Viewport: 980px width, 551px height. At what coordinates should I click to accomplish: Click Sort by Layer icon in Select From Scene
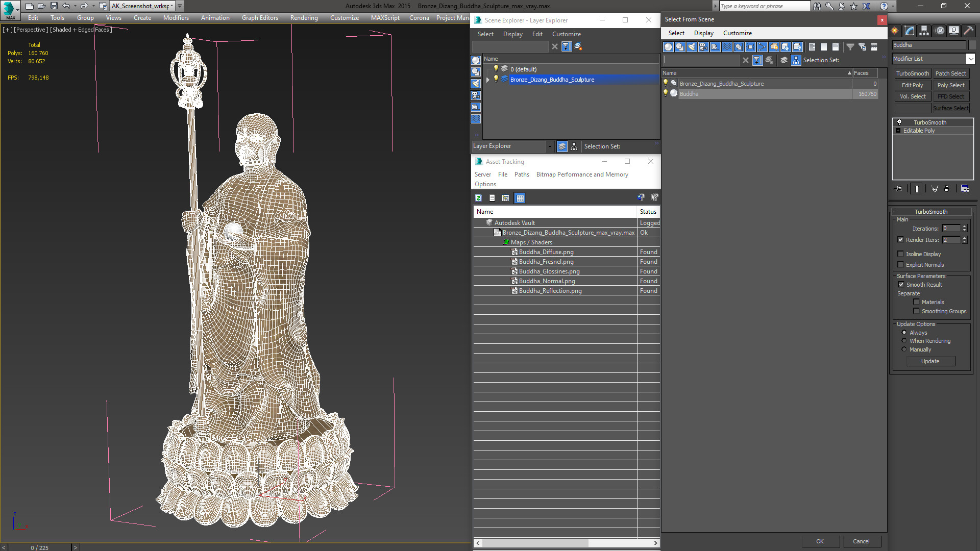pos(784,60)
